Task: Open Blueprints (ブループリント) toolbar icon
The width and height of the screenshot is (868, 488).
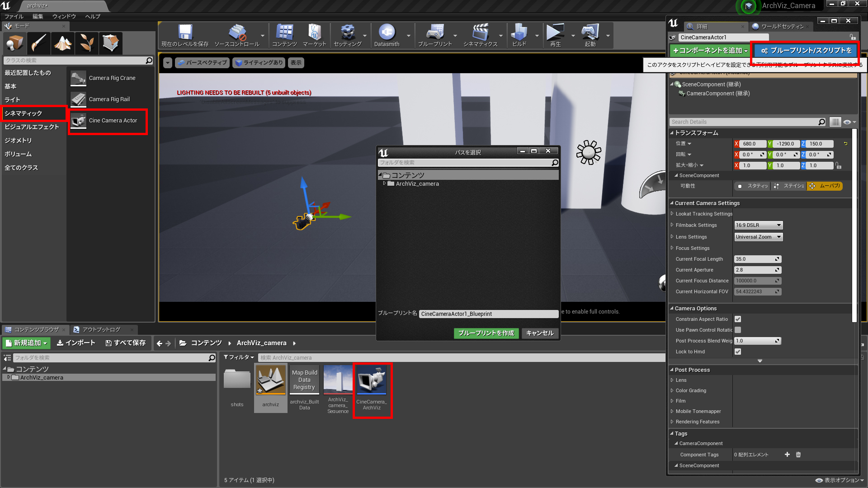Action: (435, 35)
